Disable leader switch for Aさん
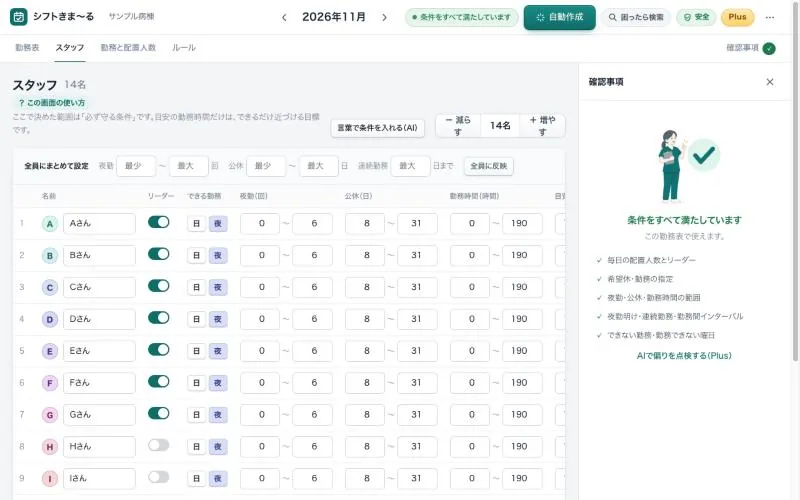This screenshot has height=500, width=800. (x=159, y=222)
